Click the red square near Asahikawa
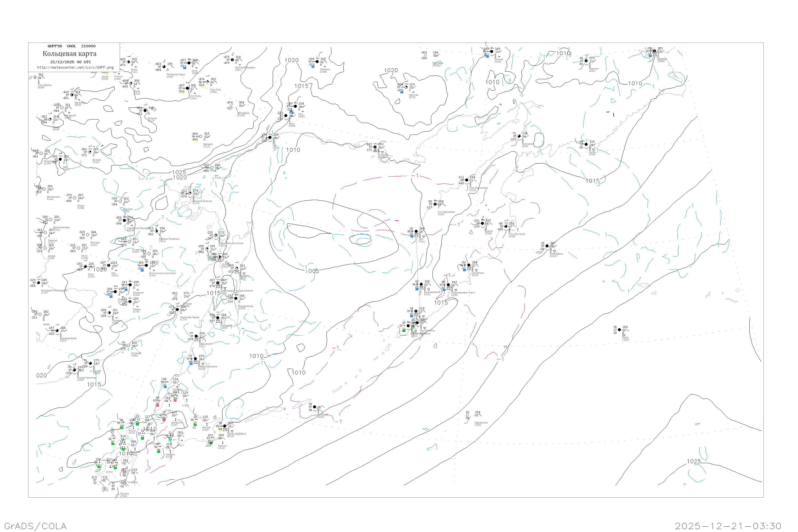This screenshot has width=798, height=532. click(164, 420)
